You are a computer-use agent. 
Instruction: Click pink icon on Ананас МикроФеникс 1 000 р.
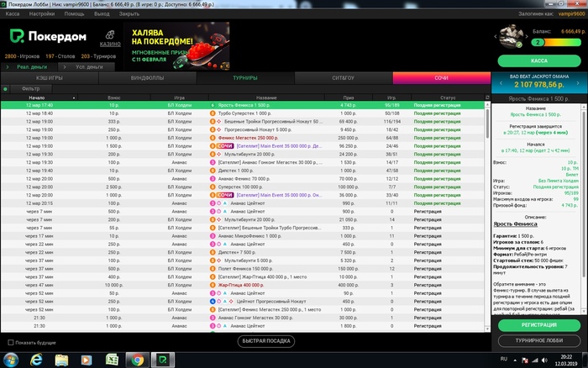(213, 236)
